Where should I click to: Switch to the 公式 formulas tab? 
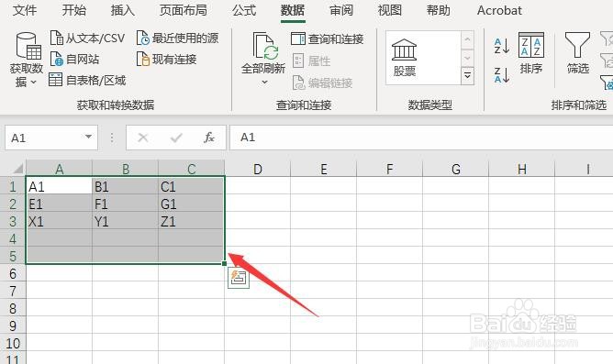244,10
